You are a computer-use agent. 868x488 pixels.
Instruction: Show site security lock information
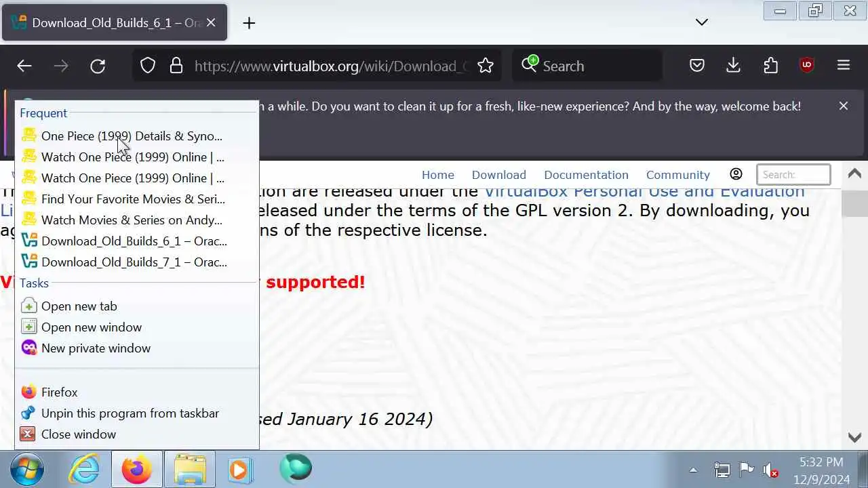click(x=176, y=66)
